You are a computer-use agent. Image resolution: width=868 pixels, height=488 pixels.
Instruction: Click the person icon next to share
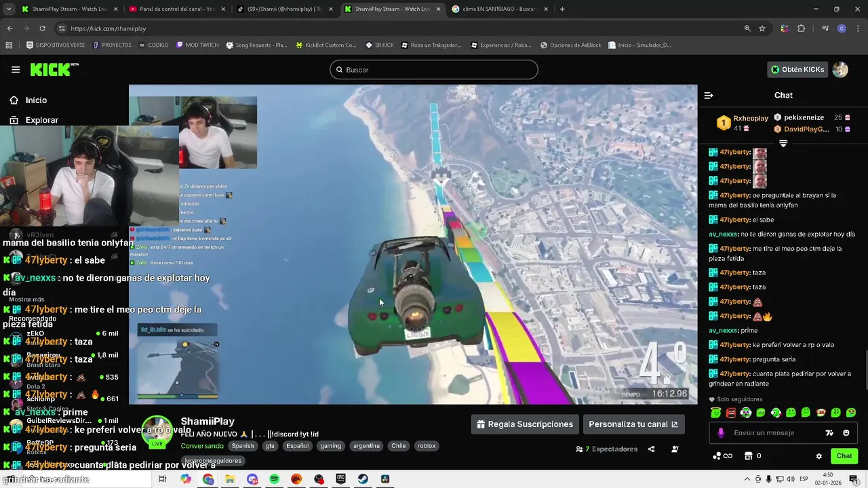(x=675, y=449)
